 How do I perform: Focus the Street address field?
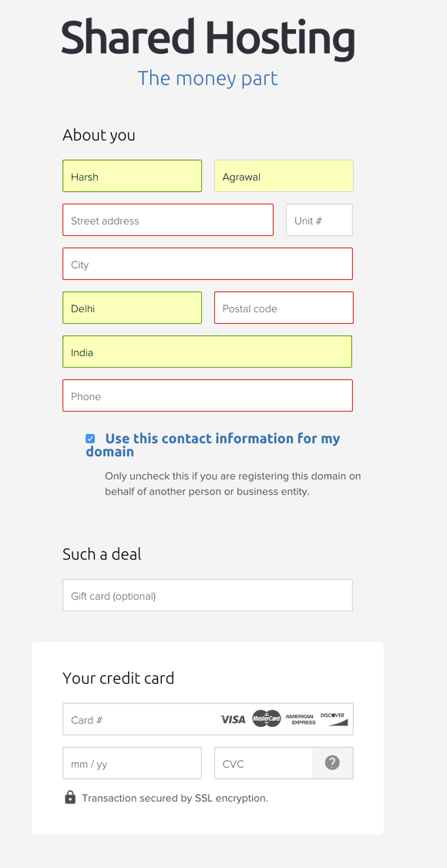(168, 220)
